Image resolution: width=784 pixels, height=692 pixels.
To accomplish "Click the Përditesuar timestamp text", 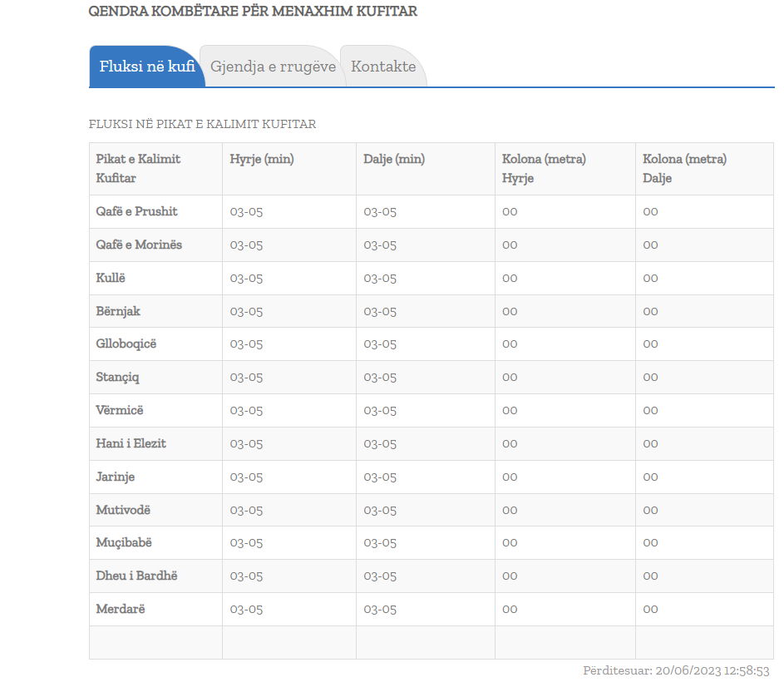I will [676, 670].
